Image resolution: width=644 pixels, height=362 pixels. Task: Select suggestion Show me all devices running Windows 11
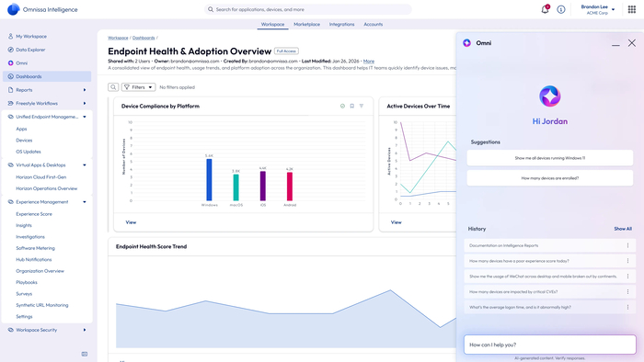pos(550,158)
